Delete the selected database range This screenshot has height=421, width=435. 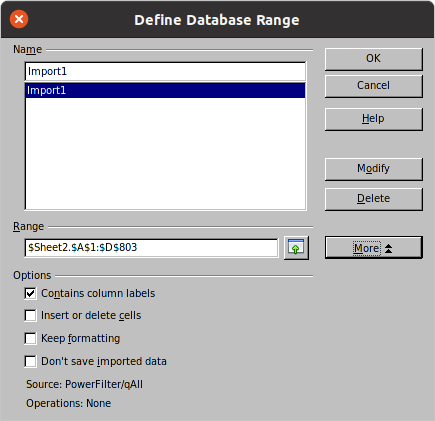tap(374, 199)
